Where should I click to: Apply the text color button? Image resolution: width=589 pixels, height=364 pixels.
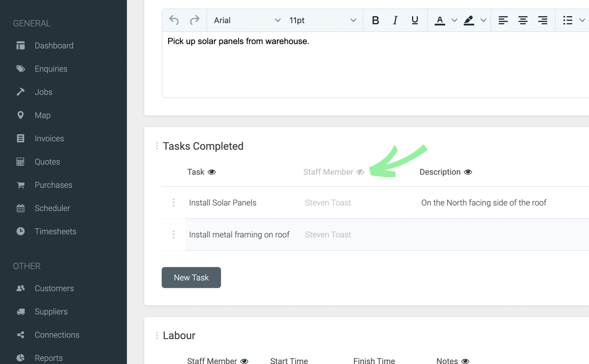pyautogui.click(x=440, y=20)
